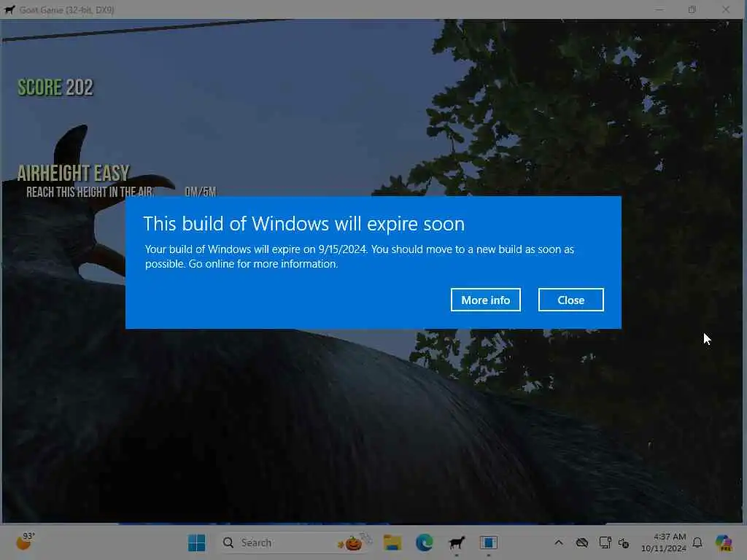Image resolution: width=747 pixels, height=560 pixels.
Task: Dismiss the expiry dialog with Close
Action: point(570,300)
